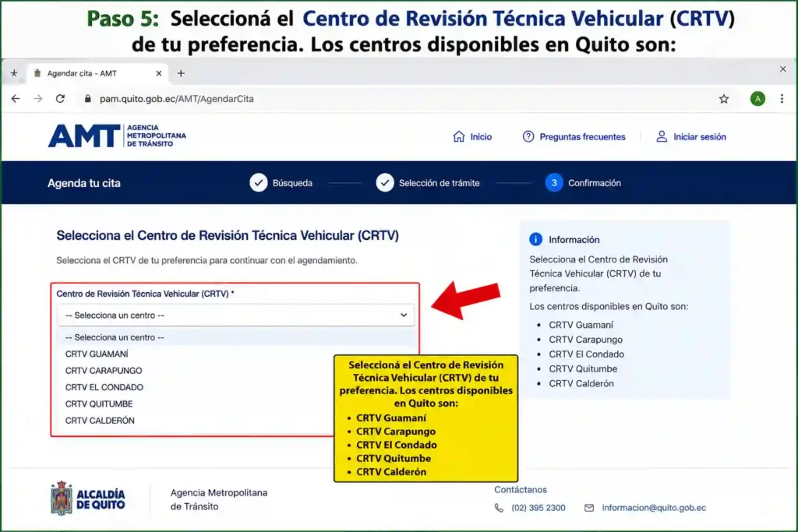
Task: Reload the page with refresh icon
Action: pos(60,99)
